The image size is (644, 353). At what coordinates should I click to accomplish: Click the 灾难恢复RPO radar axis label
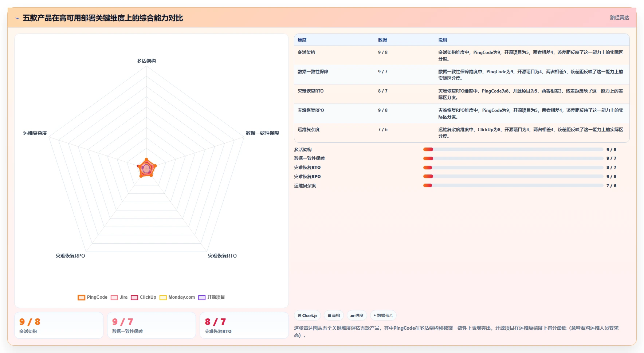click(70, 256)
